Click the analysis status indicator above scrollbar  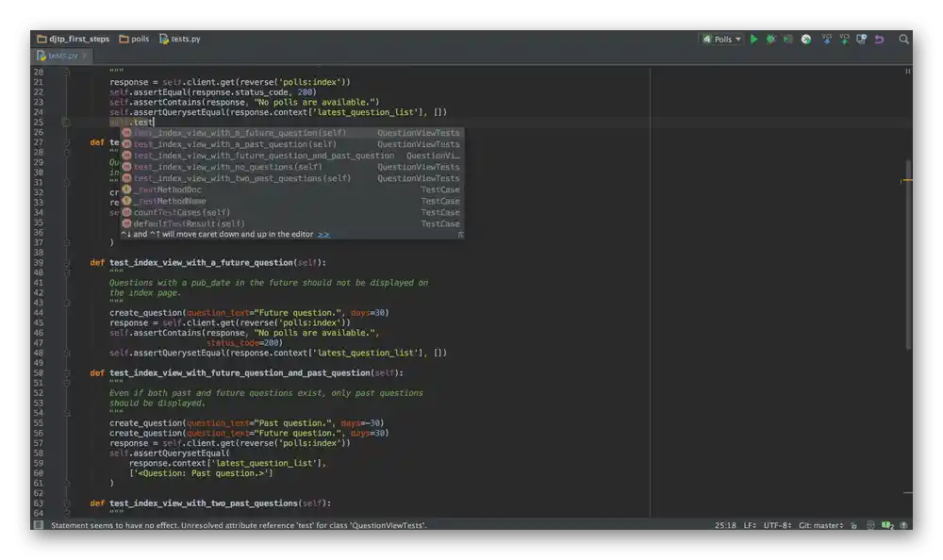pyautogui.click(x=907, y=71)
